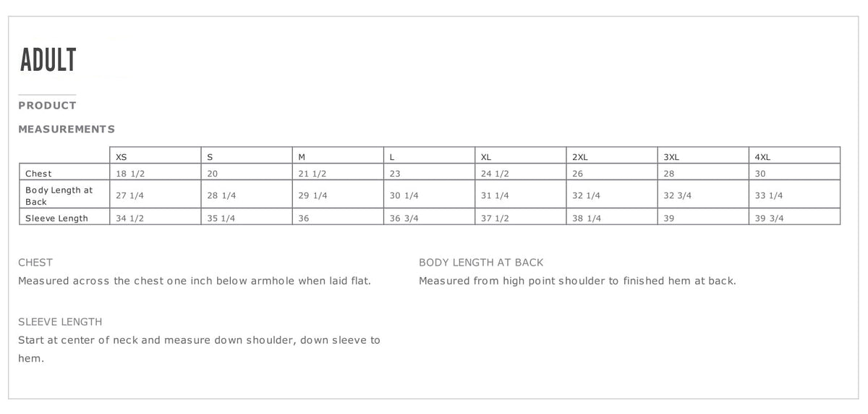Select the 3XL body length 32 3/4
The width and height of the screenshot is (868, 414).
(x=678, y=196)
